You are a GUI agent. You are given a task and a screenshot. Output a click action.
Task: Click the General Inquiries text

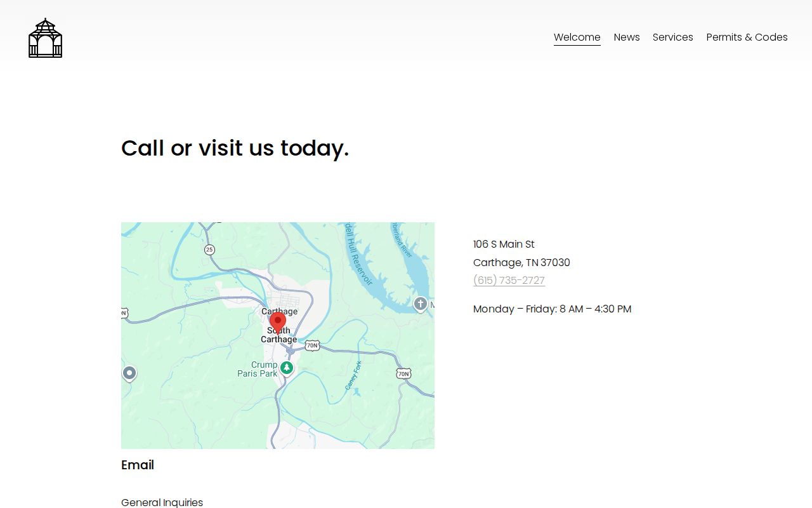(162, 502)
